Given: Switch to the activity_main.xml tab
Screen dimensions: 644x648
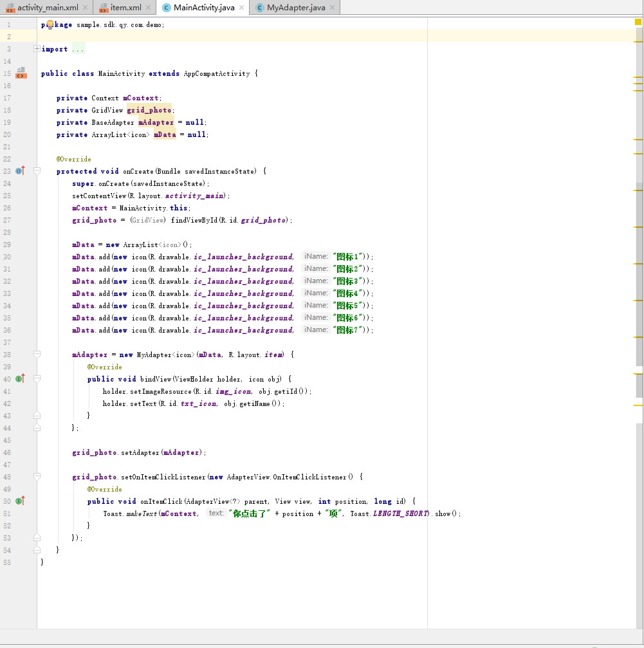Looking at the screenshot, I should [x=48, y=8].
